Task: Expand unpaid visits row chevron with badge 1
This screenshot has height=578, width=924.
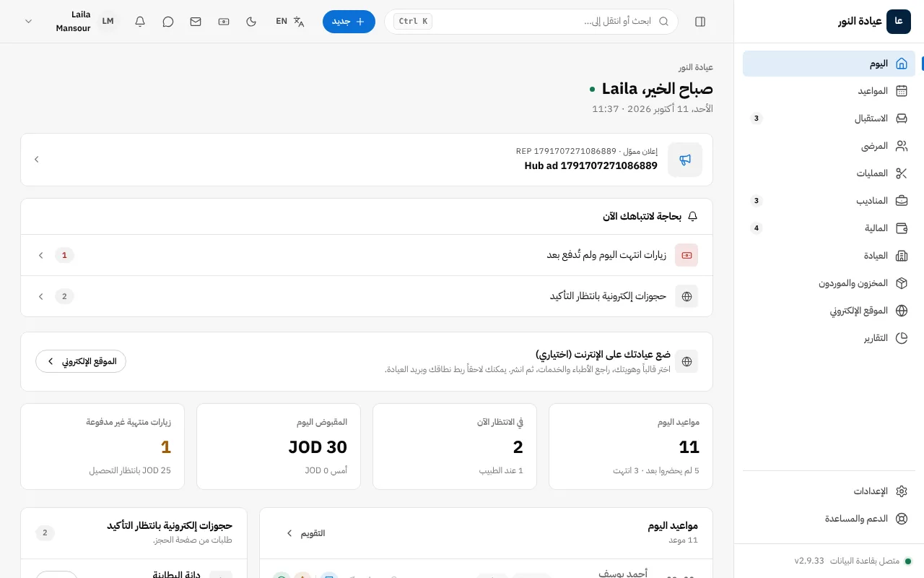Action: point(41,255)
